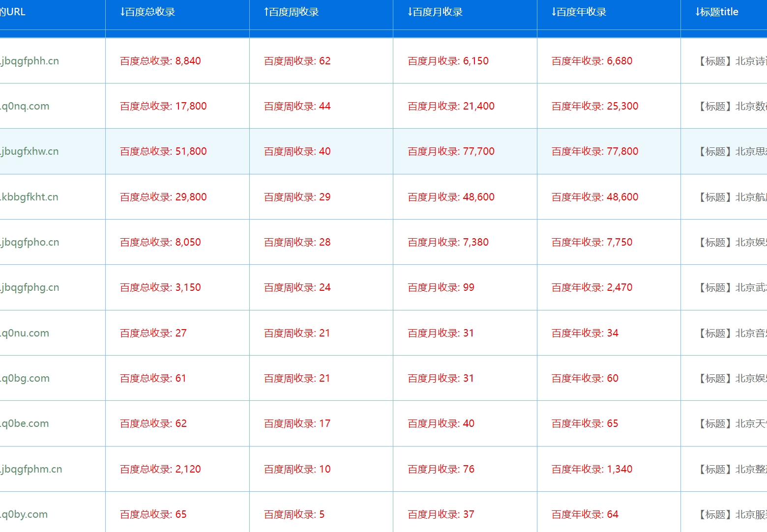Open the jbqgfpho.cn link
This screenshot has height=532, width=767.
(29, 242)
